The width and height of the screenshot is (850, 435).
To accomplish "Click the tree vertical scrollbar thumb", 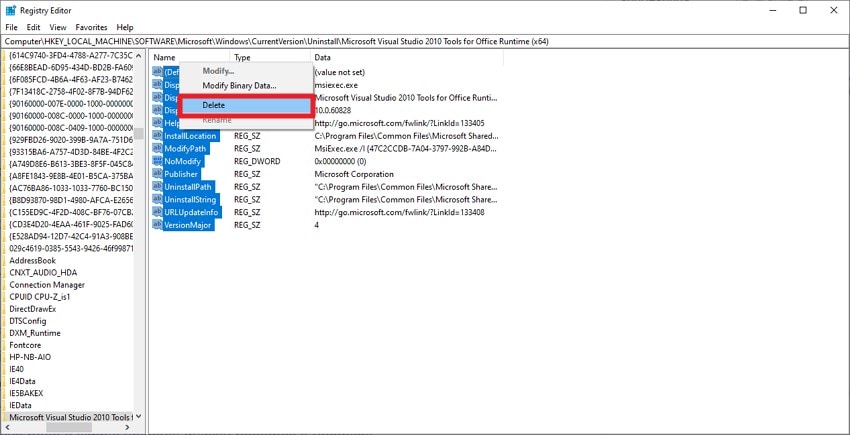I will coord(139,133).
